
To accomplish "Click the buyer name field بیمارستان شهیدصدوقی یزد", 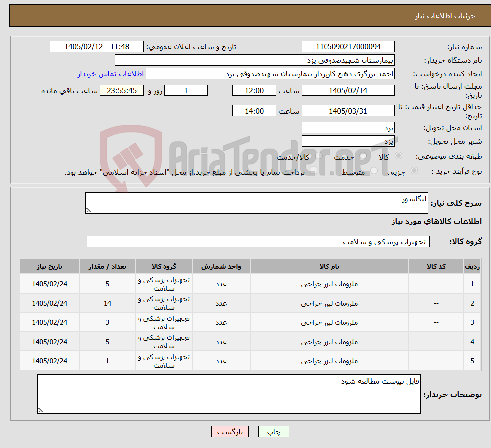I will 255,60.
